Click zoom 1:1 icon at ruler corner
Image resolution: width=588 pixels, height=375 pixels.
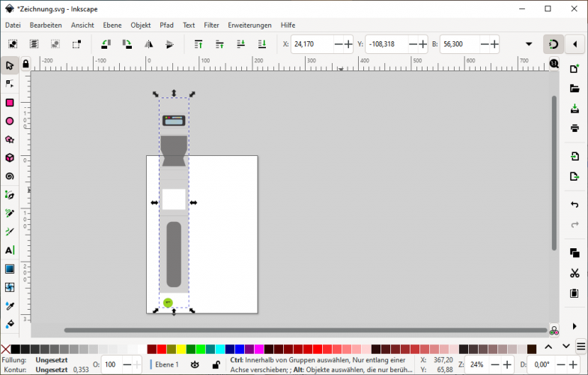554,64
